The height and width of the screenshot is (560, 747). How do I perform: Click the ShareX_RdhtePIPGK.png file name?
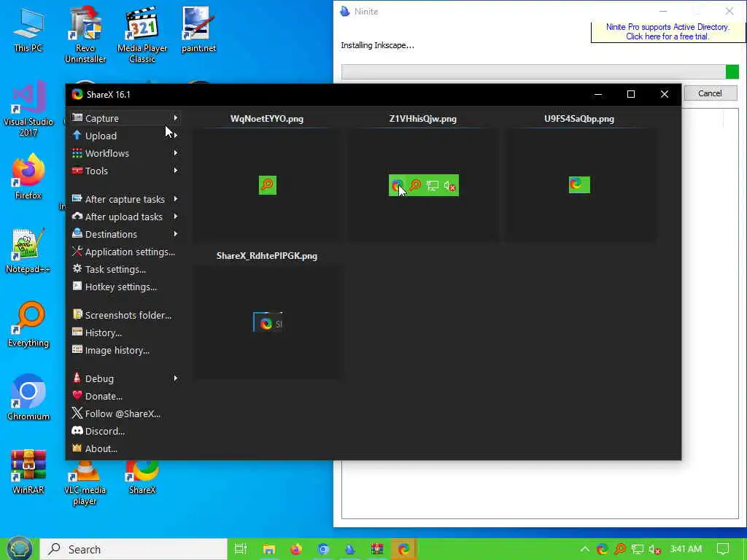[x=267, y=256]
